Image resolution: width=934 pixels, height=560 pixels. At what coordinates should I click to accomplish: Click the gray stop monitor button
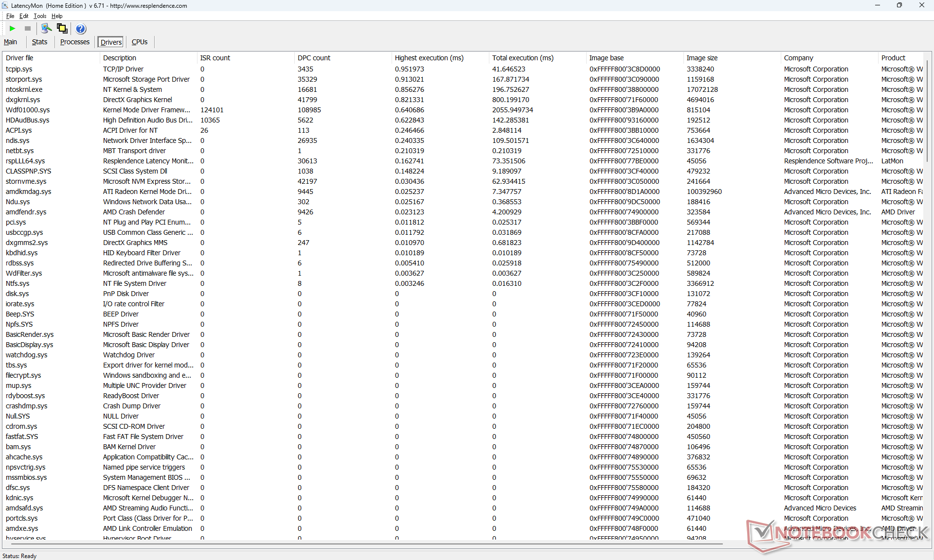[28, 29]
